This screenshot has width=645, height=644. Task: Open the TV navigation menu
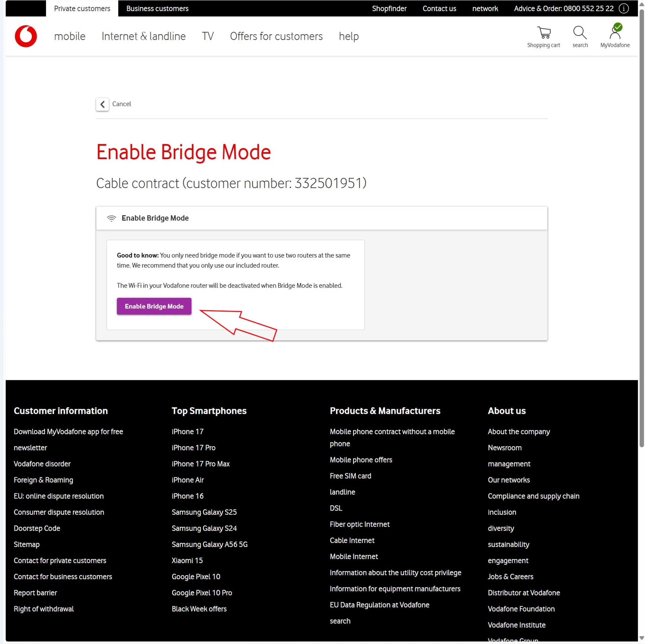208,36
